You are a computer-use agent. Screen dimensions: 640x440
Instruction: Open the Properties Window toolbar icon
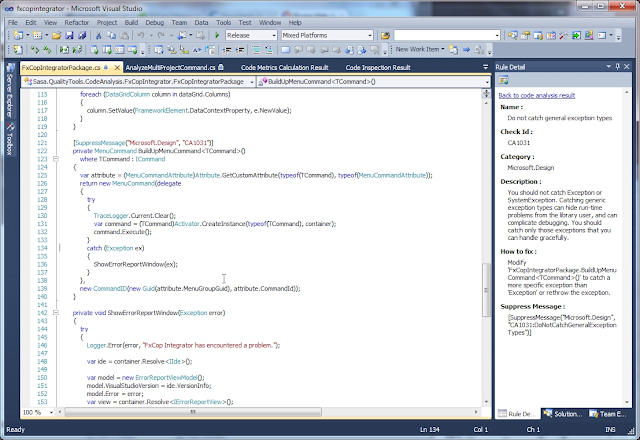click(x=525, y=36)
